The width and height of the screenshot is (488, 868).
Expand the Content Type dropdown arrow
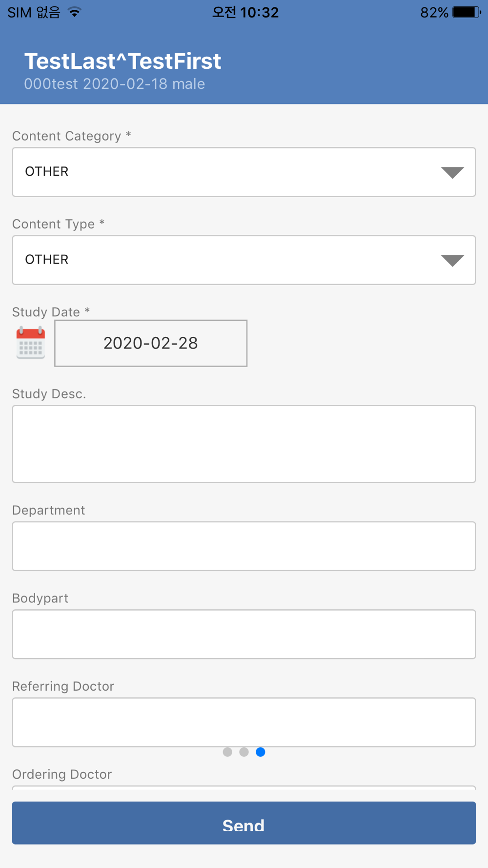(x=452, y=260)
